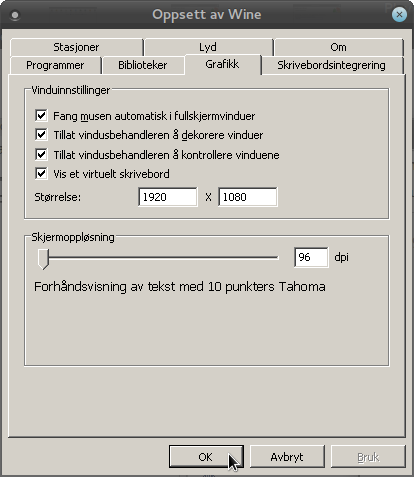
Task: Click the Bruk apply button
Action: pos(368,457)
